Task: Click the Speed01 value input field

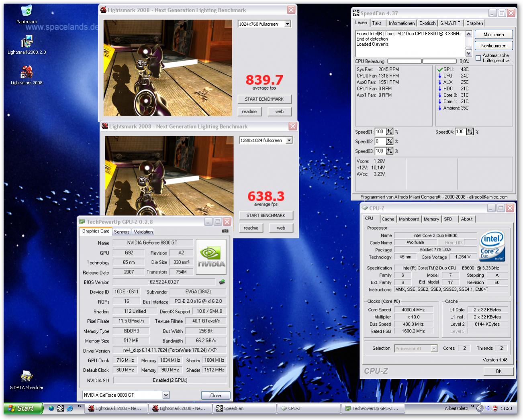Action: pos(380,132)
